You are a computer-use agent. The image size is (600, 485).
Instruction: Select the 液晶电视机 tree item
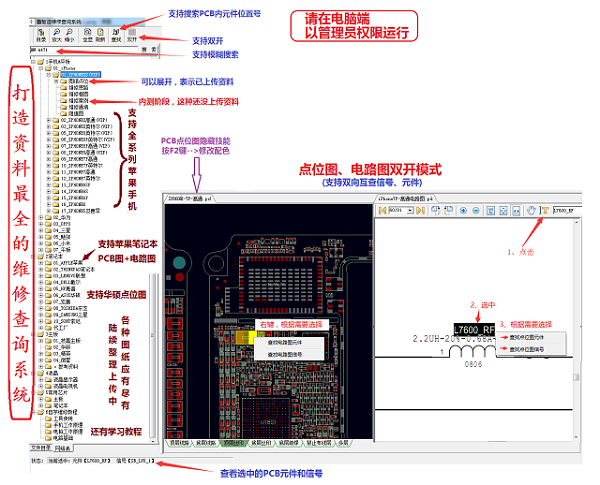(65, 386)
